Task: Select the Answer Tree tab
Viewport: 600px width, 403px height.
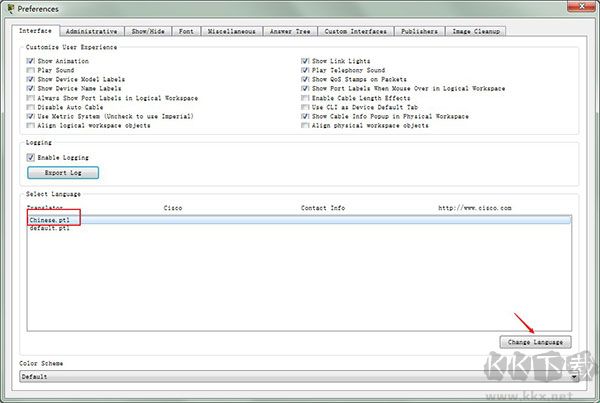Action: (290, 31)
